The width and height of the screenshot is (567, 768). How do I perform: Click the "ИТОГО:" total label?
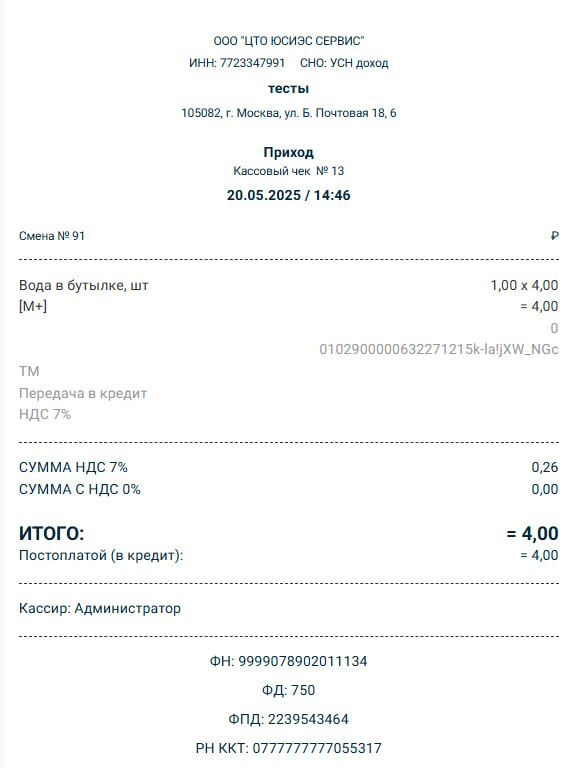(x=52, y=533)
